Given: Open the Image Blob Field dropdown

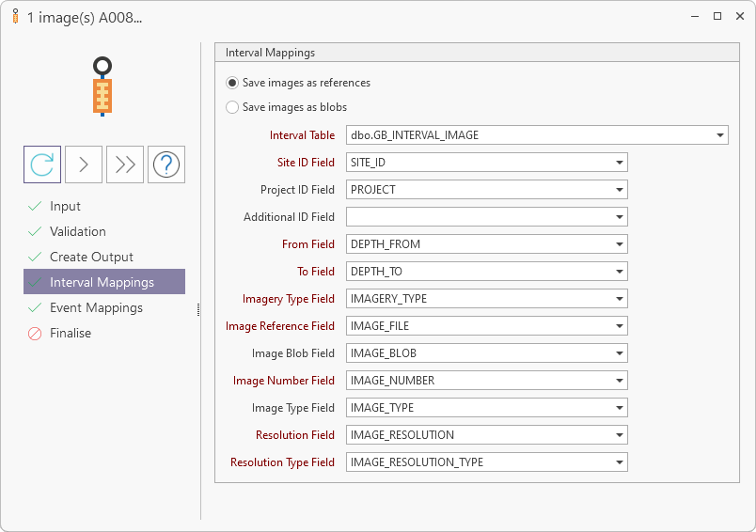Looking at the screenshot, I should [x=619, y=353].
